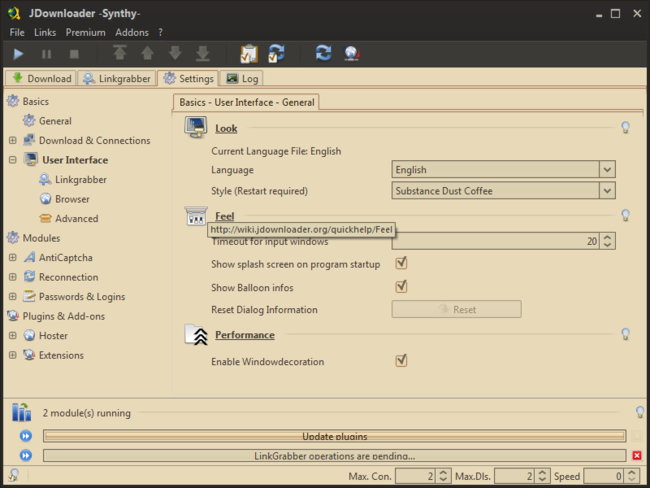Click the Look monitor icon
The width and height of the screenshot is (650, 488).
pos(196,127)
